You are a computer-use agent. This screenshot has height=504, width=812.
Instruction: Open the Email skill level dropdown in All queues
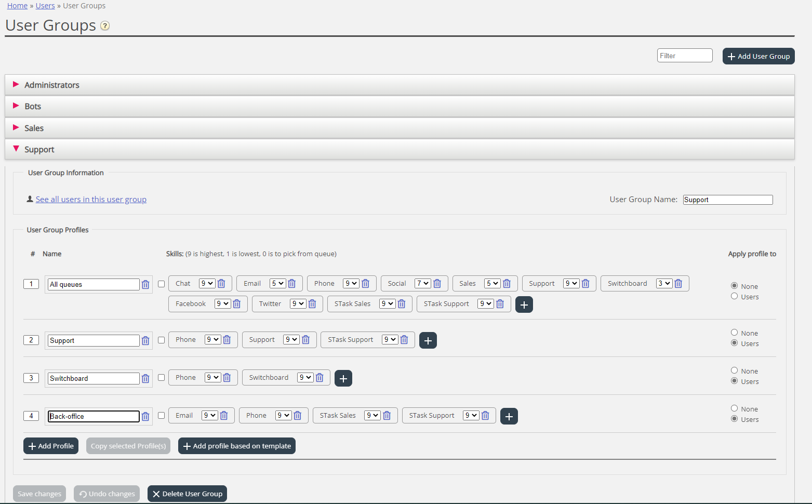click(x=277, y=284)
